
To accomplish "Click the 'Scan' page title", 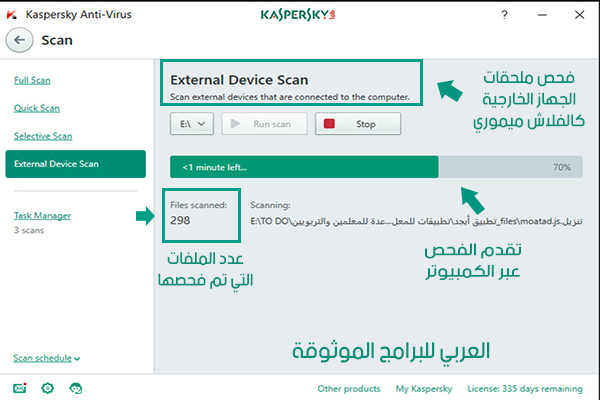I will click(57, 40).
